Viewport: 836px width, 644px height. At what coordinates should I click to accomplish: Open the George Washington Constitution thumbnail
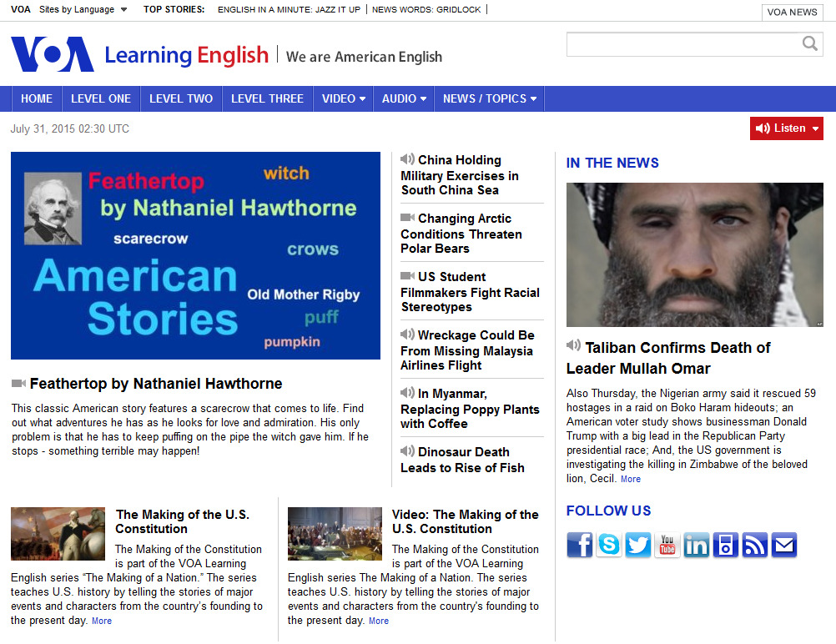(58, 534)
